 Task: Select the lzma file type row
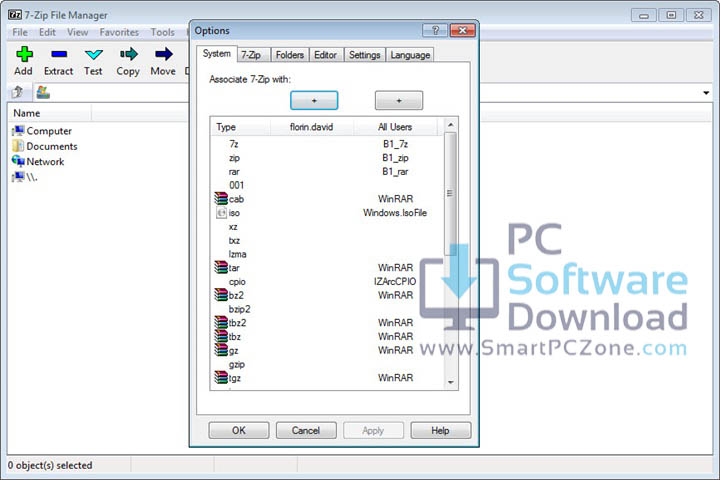click(327, 254)
